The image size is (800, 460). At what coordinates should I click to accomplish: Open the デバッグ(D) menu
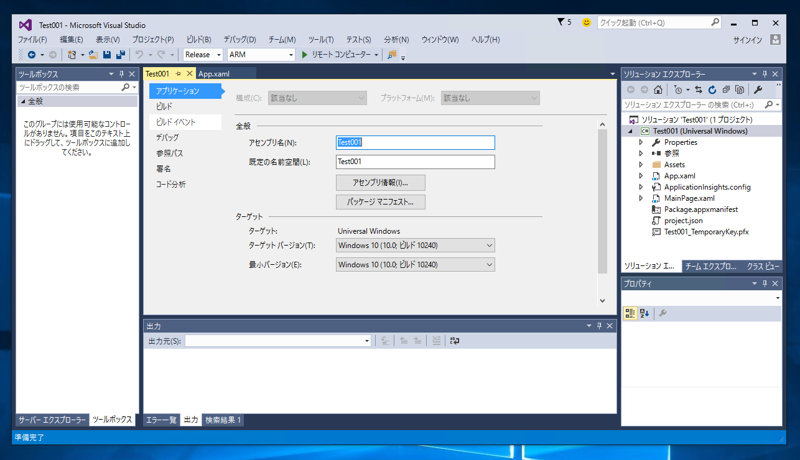click(240, 39)
